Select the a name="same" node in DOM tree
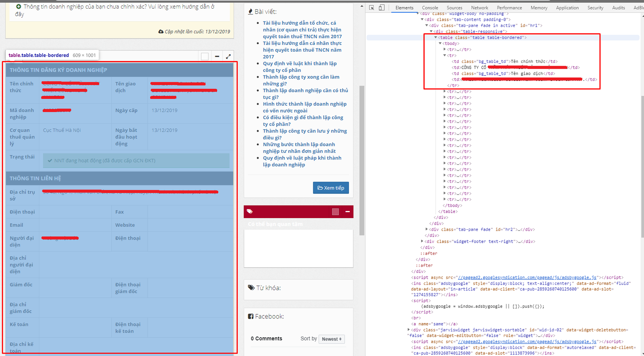The width and height of the screenshot is (644, 356). 434,324
